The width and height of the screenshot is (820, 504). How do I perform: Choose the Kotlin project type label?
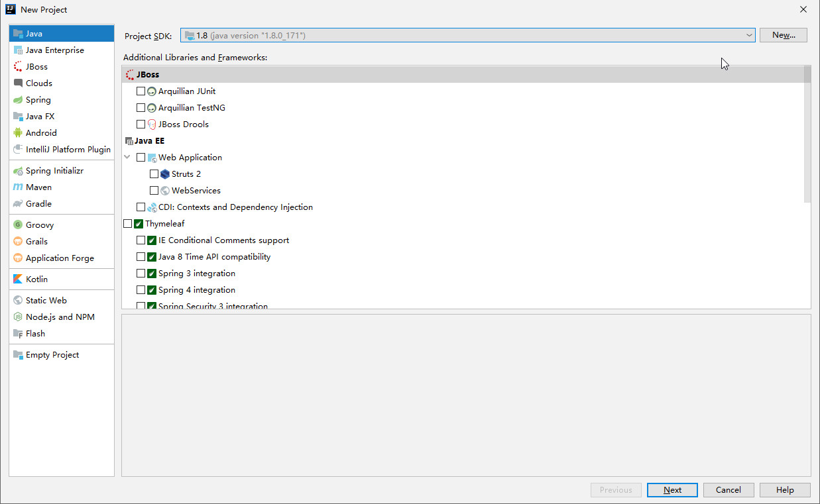(x=36, y=279)
